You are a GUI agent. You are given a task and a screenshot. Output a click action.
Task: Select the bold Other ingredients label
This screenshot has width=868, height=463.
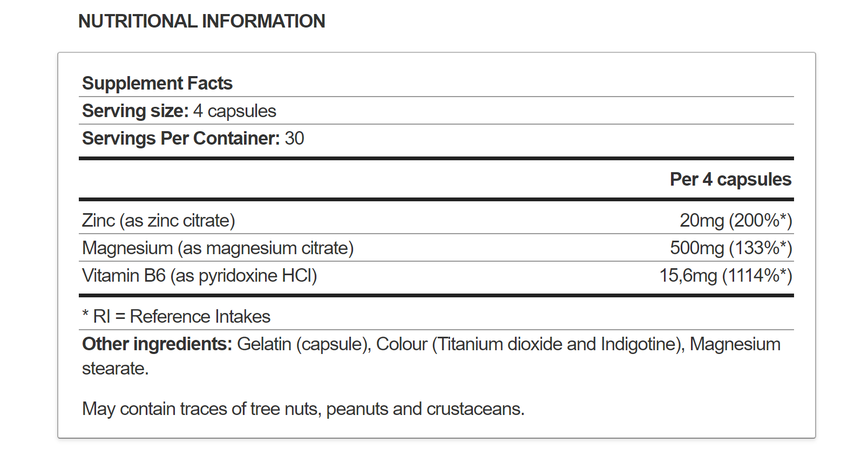coord(157,344)
